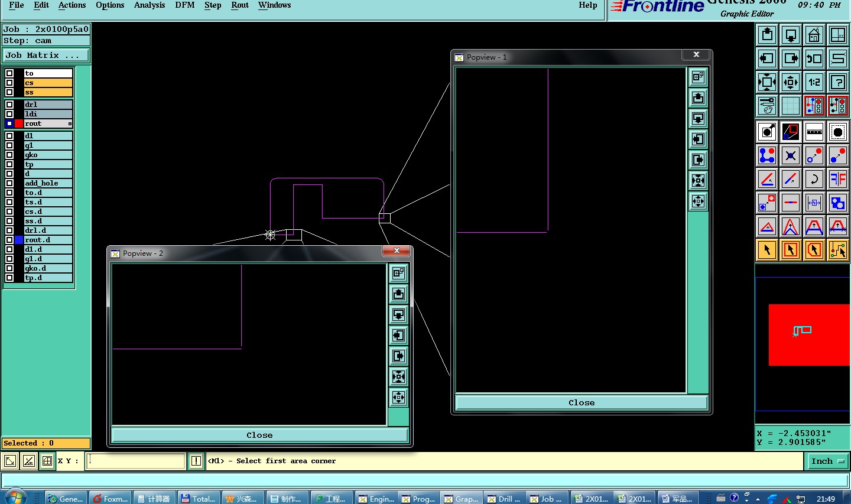This screenshot has width=851, height=504.
Task: Select the net selection arrow tool
Action: click(838, 250)
